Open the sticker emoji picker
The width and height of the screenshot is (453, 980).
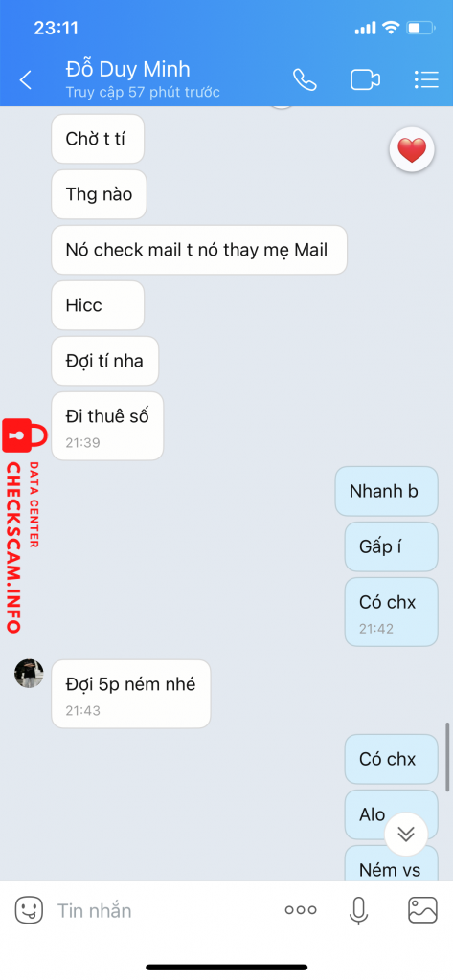tap(29, 910)
